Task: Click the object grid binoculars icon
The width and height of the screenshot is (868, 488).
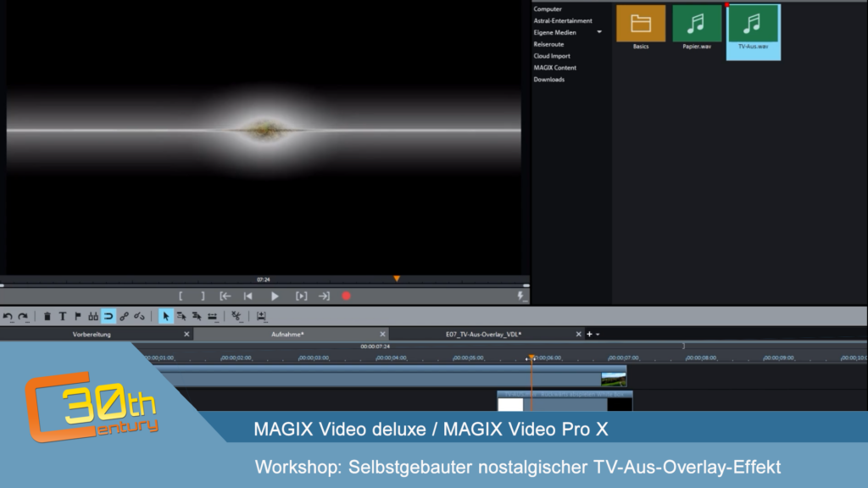Action: (93, 317)
